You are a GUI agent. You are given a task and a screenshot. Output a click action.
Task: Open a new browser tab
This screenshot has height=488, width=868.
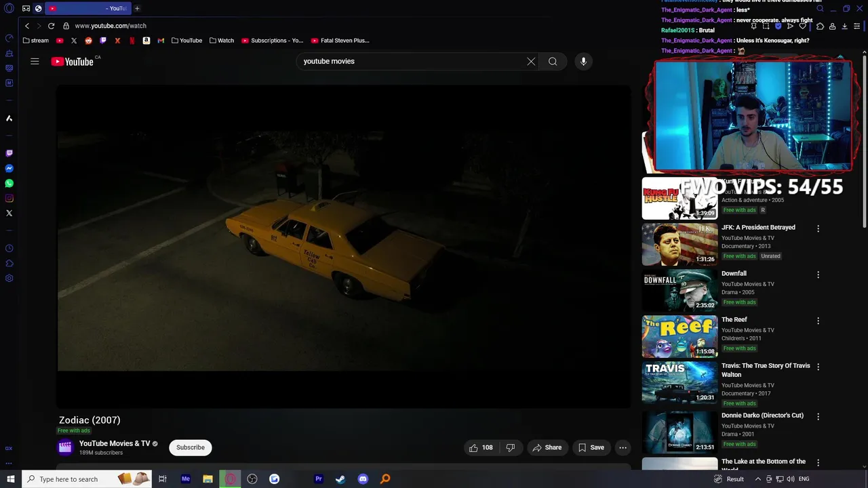click(x=137, y=9)
